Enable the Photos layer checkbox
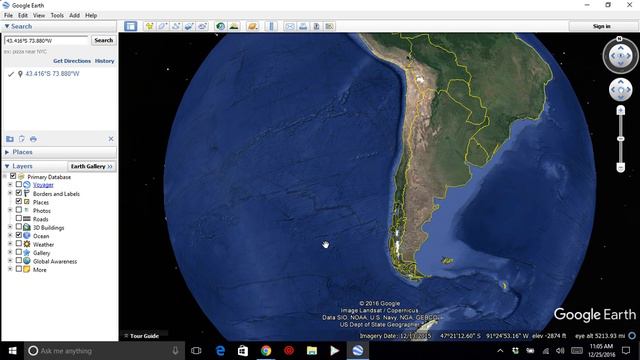 (19, 210)
